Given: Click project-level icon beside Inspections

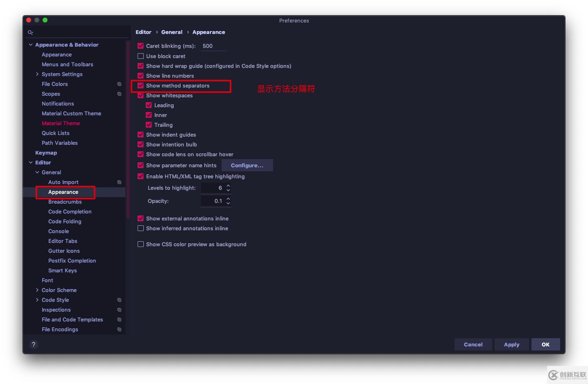Looking at the screenshot, I should [x=119, y=310].
